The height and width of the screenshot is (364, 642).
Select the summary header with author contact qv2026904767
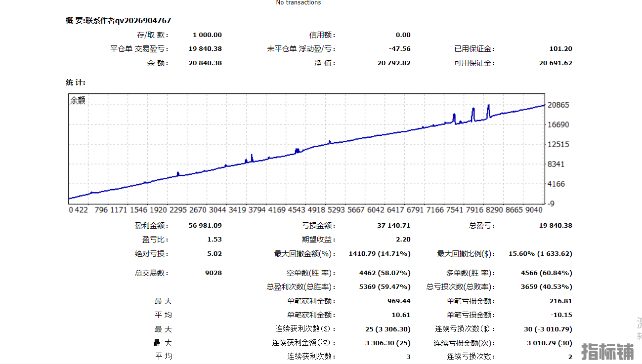point(119,21)
